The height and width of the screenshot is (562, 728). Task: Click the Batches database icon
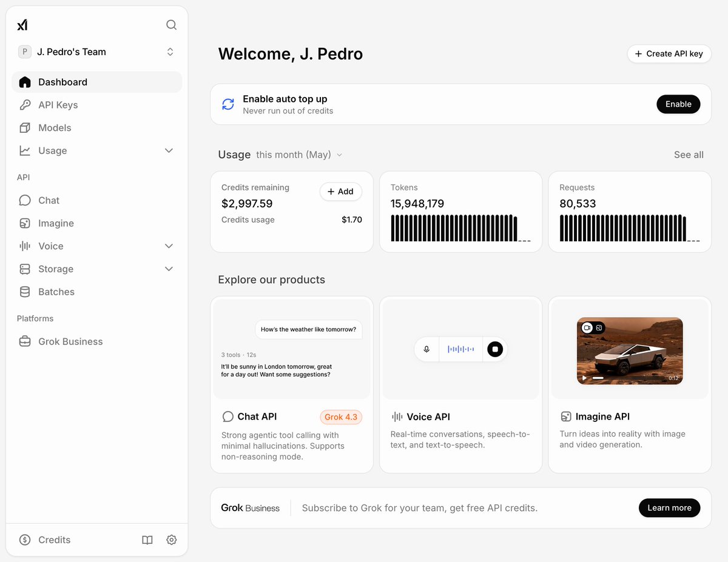click(x=25, y=292)
